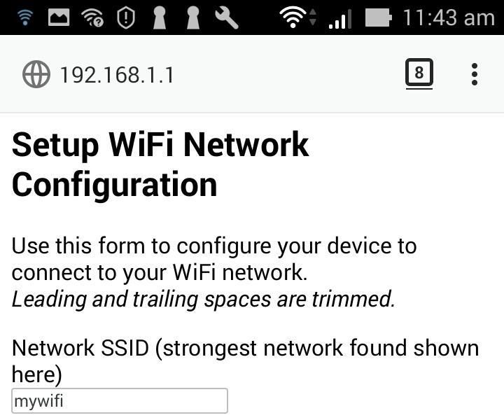Tap the picture notification icon

[59, 17]
